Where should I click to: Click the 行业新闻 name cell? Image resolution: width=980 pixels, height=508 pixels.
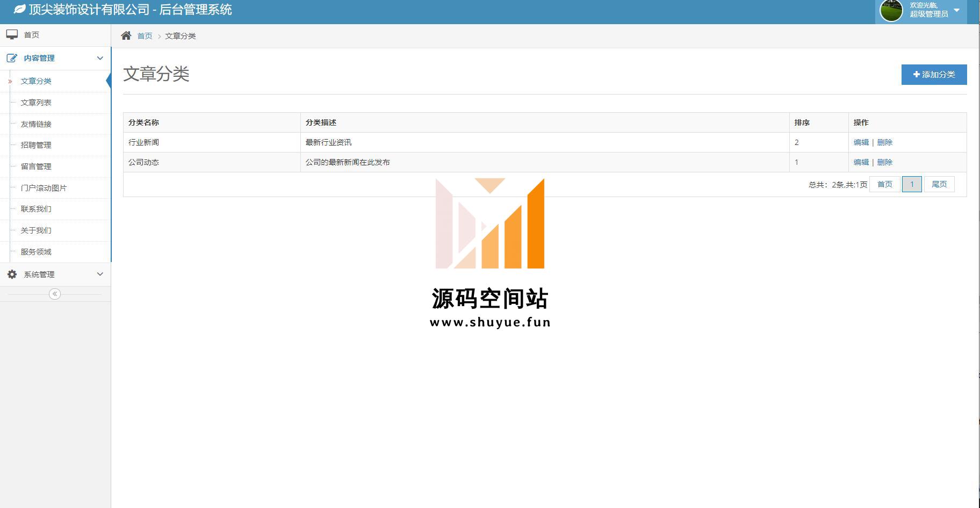(x=212, y=142)
